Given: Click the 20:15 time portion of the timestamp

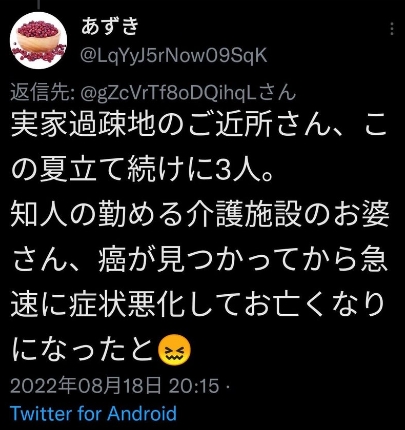Looking at the screenshot, I should tap(194, 386).
